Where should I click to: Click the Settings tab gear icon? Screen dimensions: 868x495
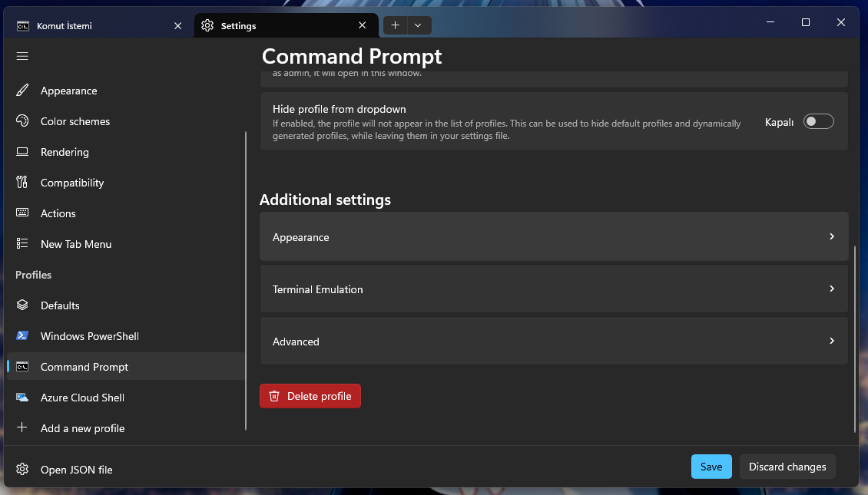click(x=207, y=25)
